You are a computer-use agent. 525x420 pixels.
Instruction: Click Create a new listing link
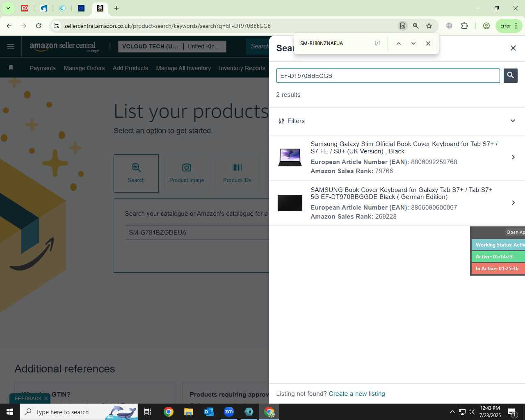[x=357, y=394]
